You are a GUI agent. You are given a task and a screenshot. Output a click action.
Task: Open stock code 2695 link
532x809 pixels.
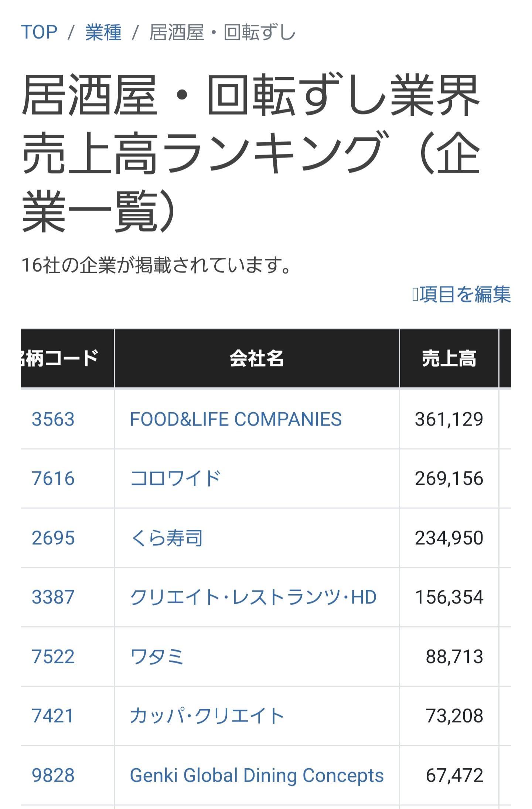pos(53,538)
